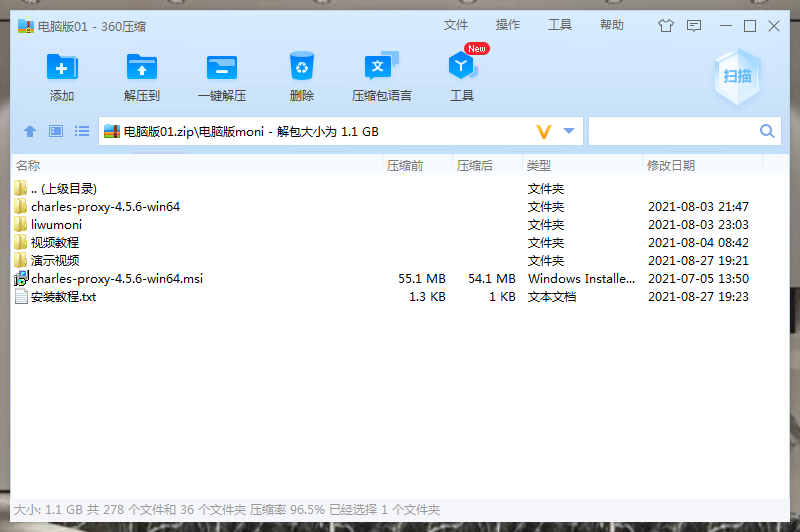Click inside the search input field
This screenshot has height=532, width=800.
click(x=672, y=131)
